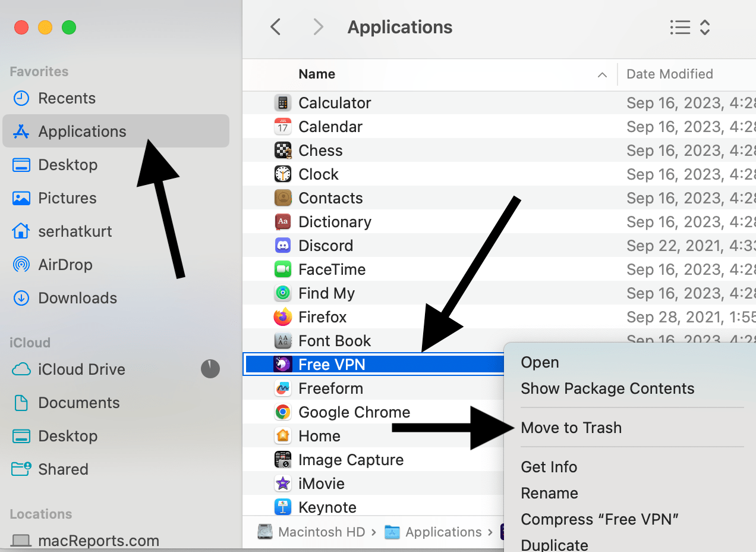756x552 pixels.
Task: Click the Font Book app icon
Action: point(283,341)
